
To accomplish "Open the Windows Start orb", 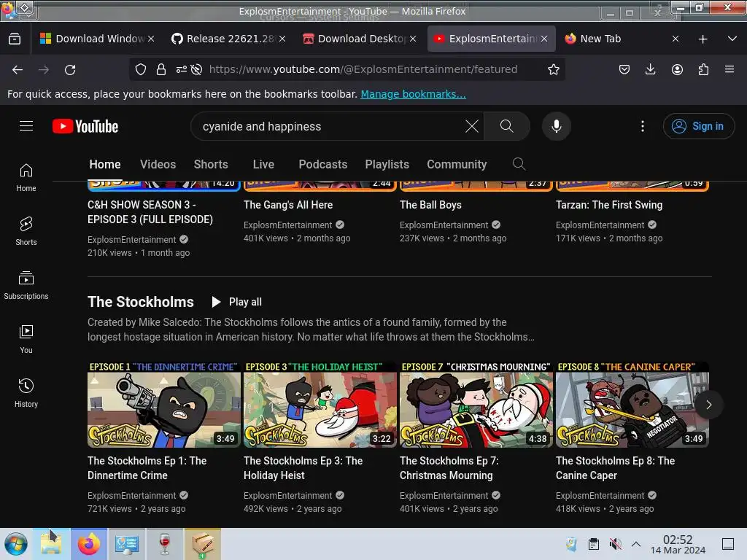I will point(16,544).
